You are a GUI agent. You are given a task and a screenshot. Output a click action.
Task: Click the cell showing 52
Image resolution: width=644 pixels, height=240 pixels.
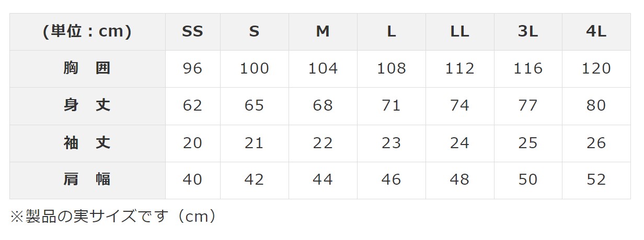coord(596,179)
